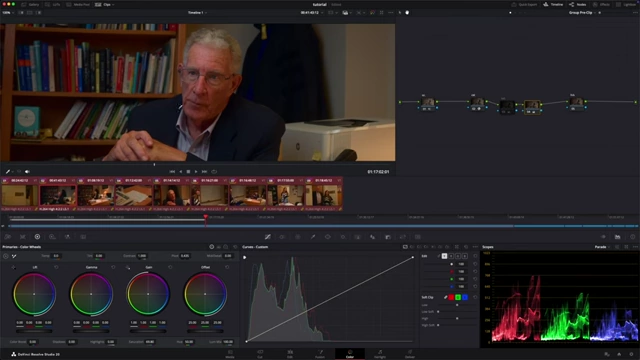Switch to the Media page
Viewport: 640px width, 360px height.
pos(230,354)
